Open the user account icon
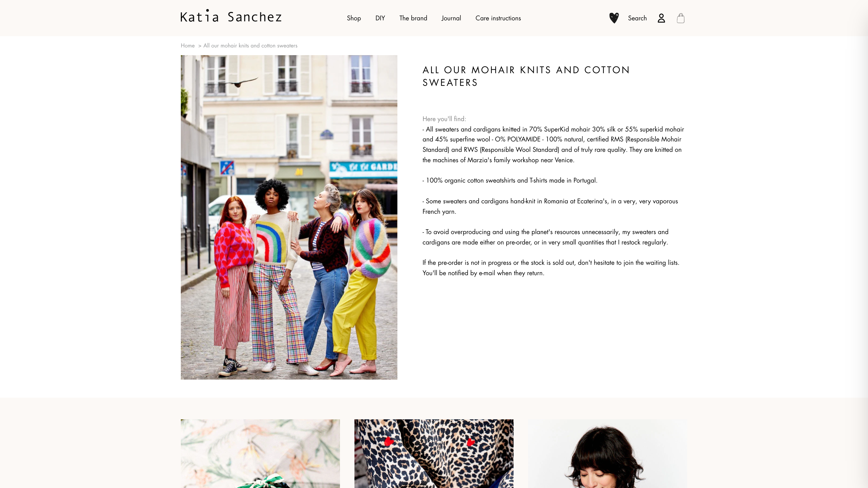868x488 pixels. [x=661, y=18]
